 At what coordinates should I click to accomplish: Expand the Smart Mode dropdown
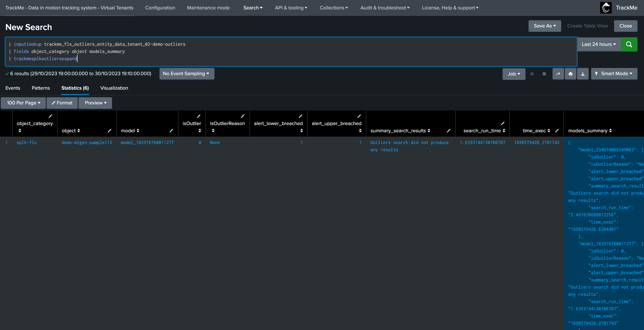[614, 74]
